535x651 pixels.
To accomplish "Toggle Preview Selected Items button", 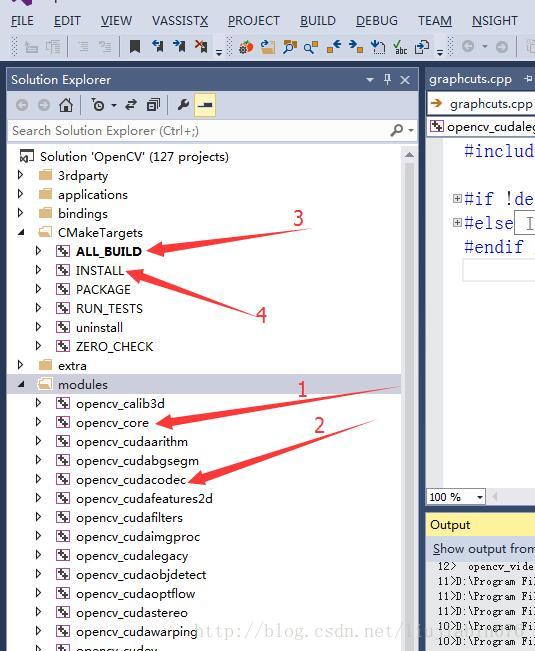I will (205, 105).
